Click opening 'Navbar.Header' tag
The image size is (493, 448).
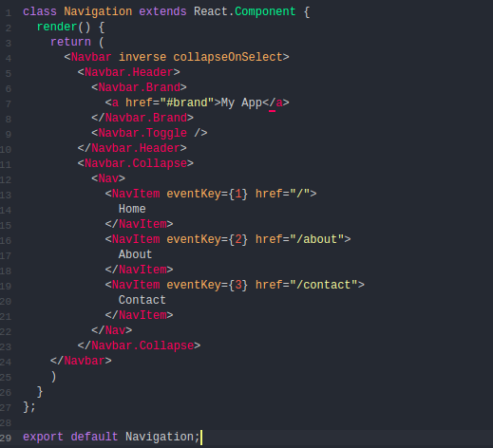pos(128,72)
